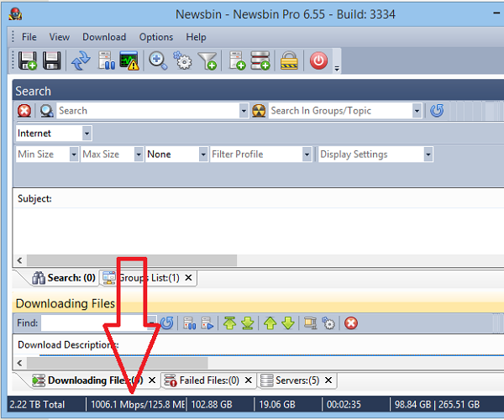Open the Filter Profile dropdown
Image resolution: width=504 pixels, height=420 pixels.
pyautogui.click(x=307, y=155)
